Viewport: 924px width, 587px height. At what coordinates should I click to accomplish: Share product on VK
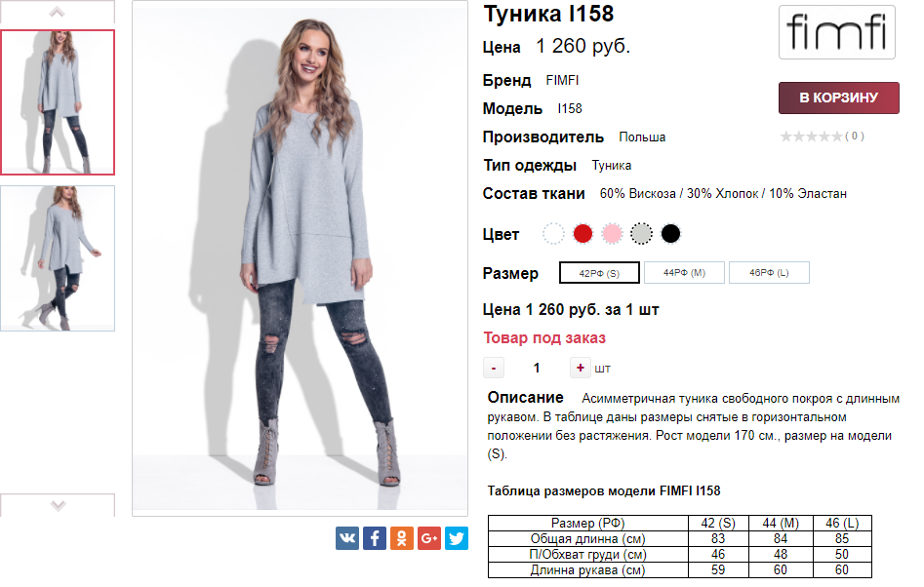(347, 538)
